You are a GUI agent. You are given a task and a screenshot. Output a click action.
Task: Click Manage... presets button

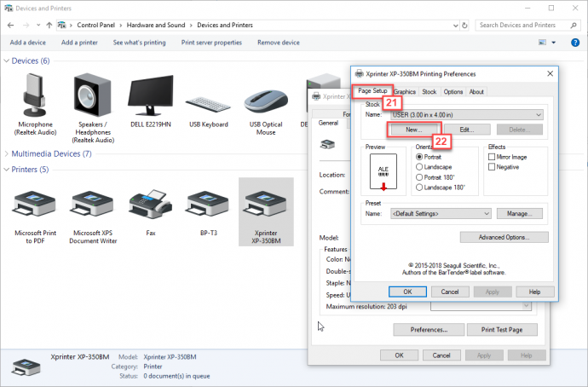click(519, 213)
